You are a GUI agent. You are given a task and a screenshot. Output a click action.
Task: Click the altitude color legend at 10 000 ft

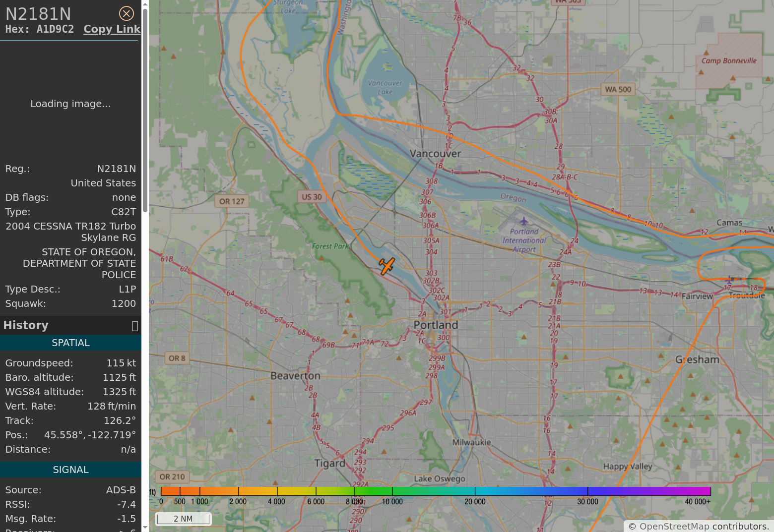point(392,492)
